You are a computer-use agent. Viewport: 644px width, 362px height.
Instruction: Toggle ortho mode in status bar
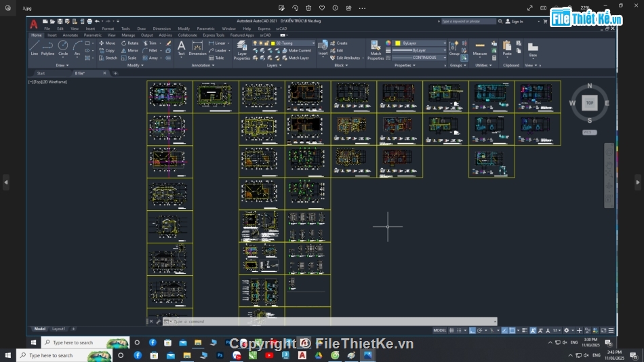[472, 330]
